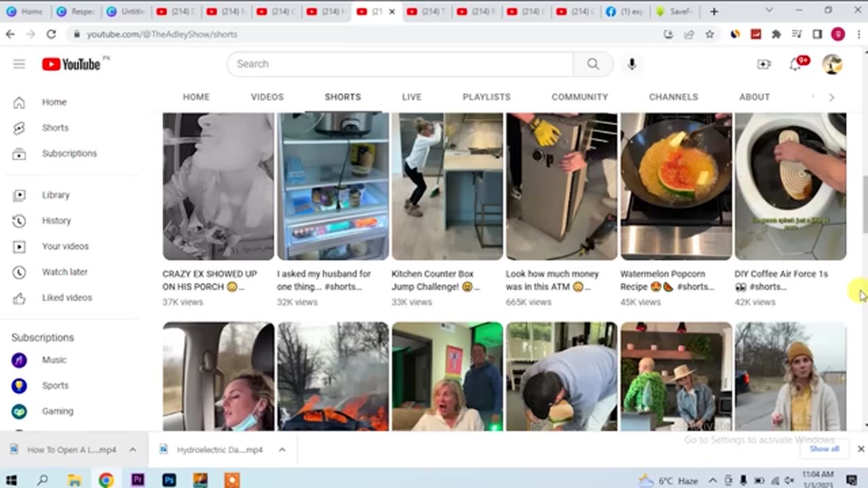This screenshot has width=868, height=488.
Task: Open the tab search chevron
Action: click(769, 11)
